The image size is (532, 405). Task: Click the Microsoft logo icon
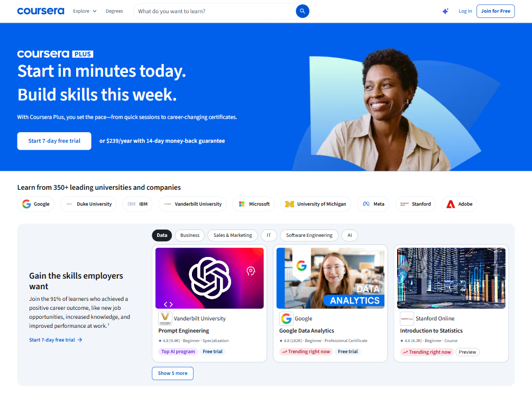[242, 204]
